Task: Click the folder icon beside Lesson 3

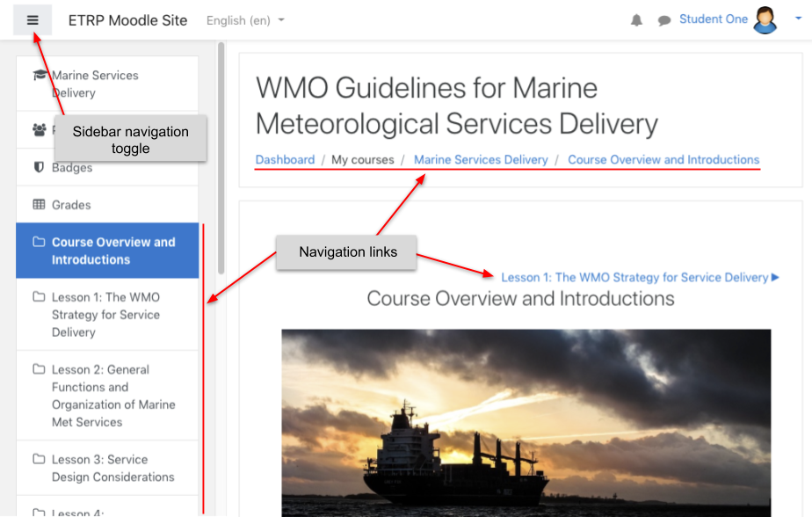Action: point(39,459)
